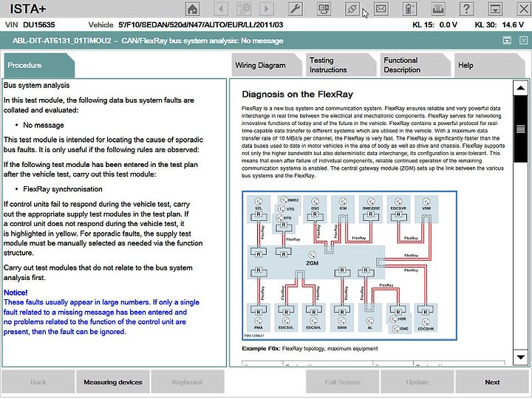532x399 pixels.
Task: Proceed with the Next button
Action: pyautogui.click(x=492, y=382)
